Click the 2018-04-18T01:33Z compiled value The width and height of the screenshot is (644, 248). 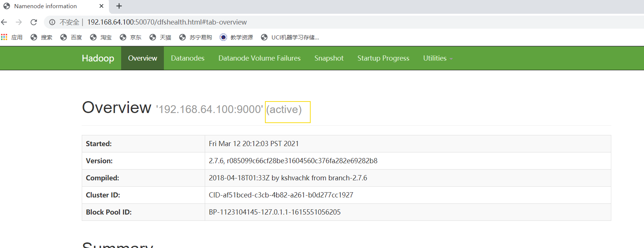pos(288,178)
